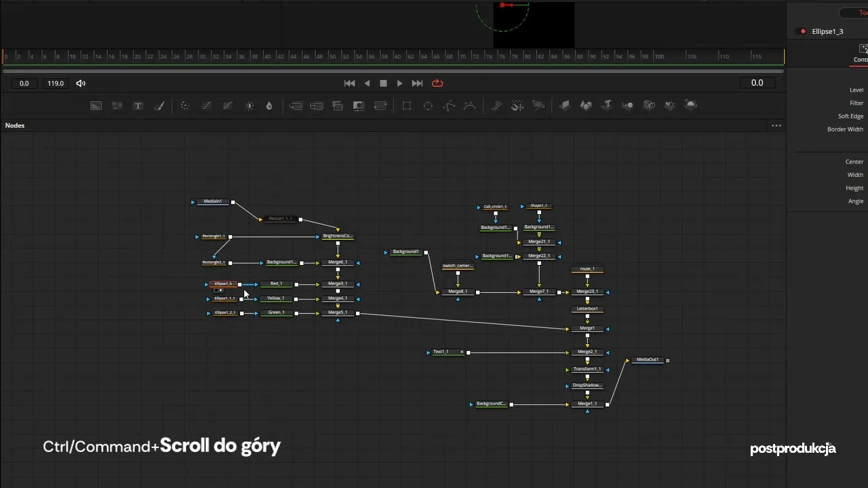Add Brightness Contrast tool from toolbar
Image resolution: width=868 pixels, height=488 pixels.
(x=250, y=106)
